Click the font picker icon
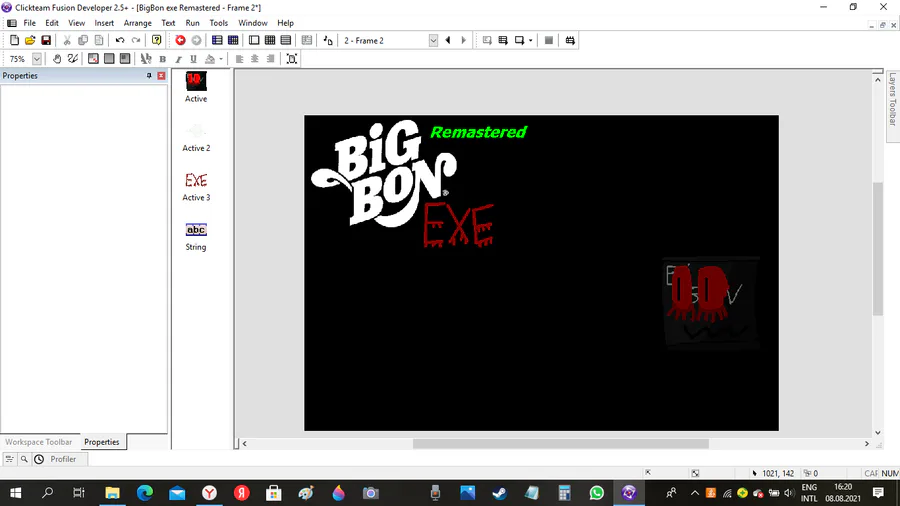 (146, 59)
